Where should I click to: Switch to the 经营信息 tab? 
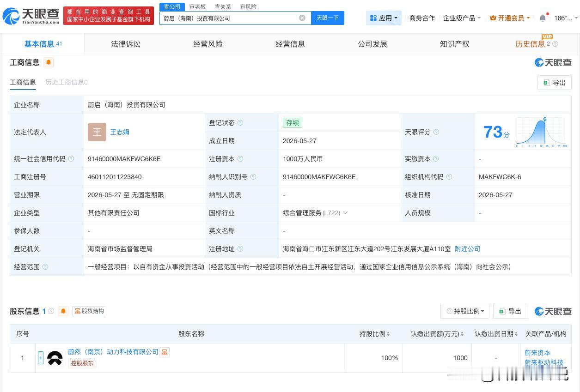pos(290,44)
